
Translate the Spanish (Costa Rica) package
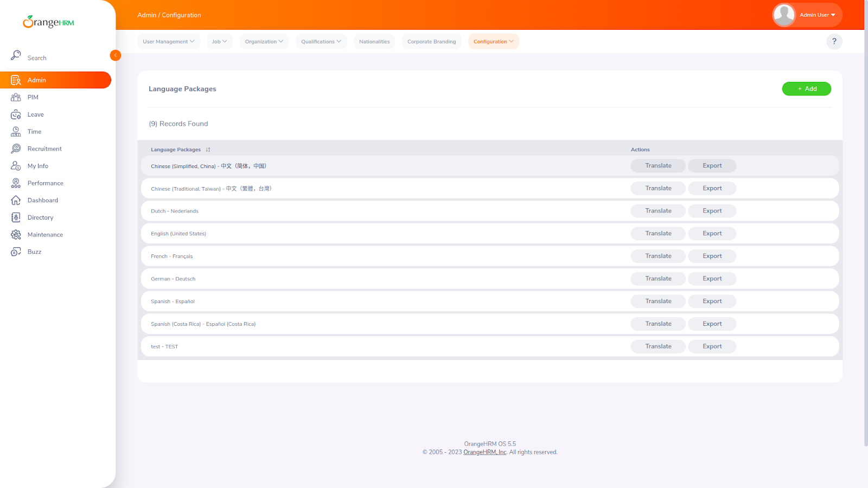tap(658, 324)
